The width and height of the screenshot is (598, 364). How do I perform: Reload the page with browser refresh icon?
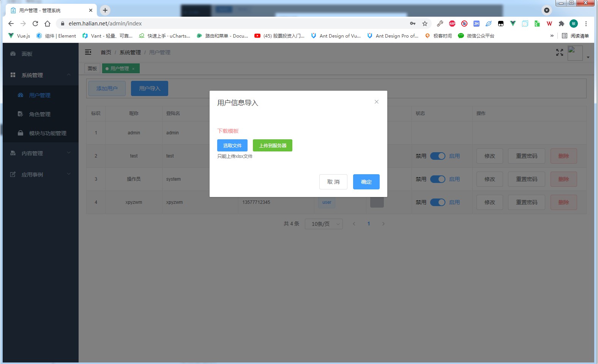(35, 24)
